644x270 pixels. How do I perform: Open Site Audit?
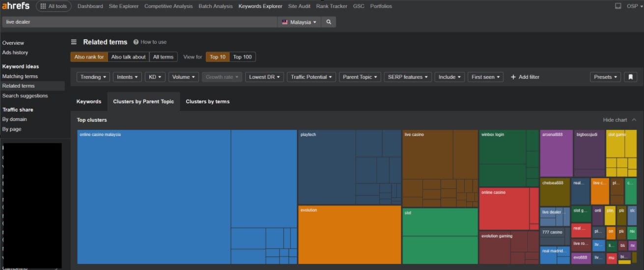point(300,6)
